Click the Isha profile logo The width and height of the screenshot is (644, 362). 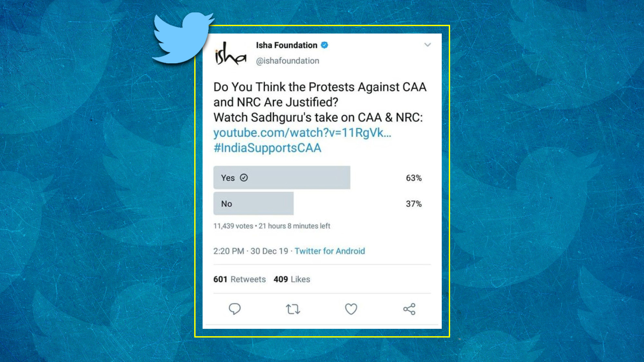(230, 54)
